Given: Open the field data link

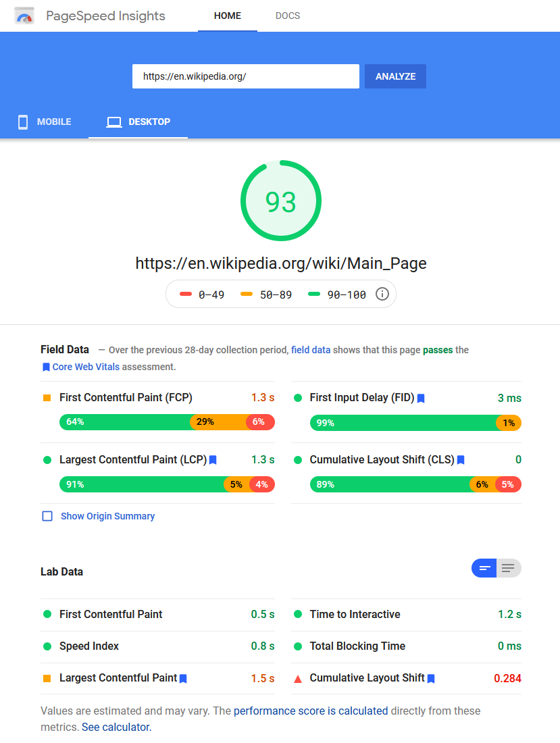Looking at the screenshot, I should click(311, 350).
